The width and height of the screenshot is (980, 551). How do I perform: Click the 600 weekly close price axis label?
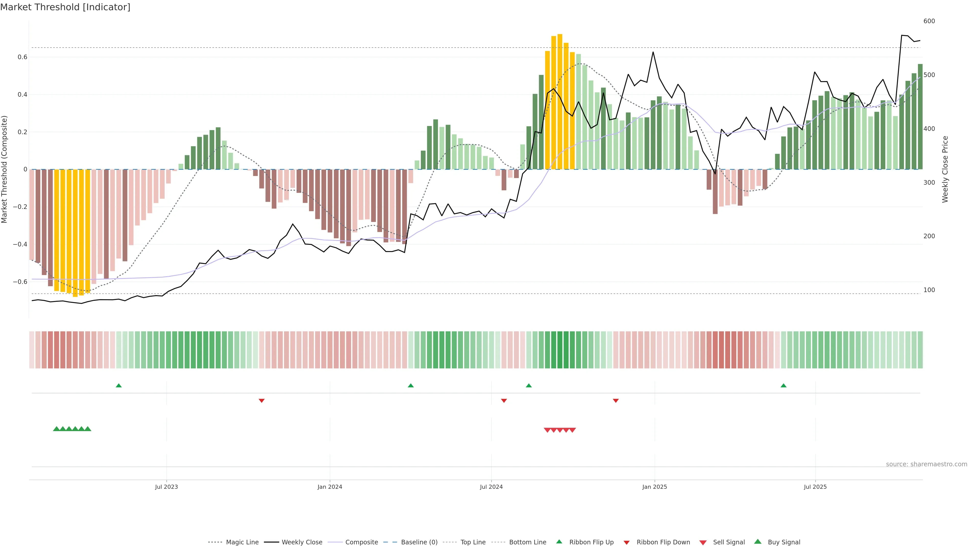coord(929,21)
